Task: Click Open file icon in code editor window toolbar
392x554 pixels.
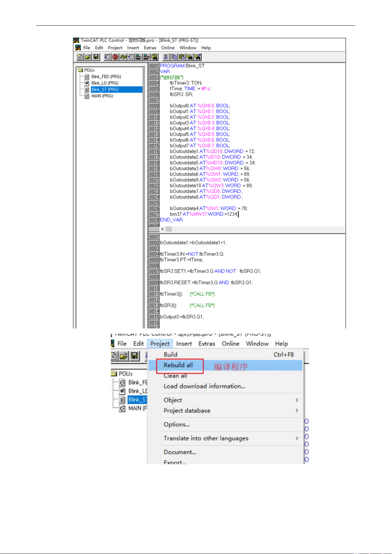Action: pyautogui.click(x=88, y=57)
